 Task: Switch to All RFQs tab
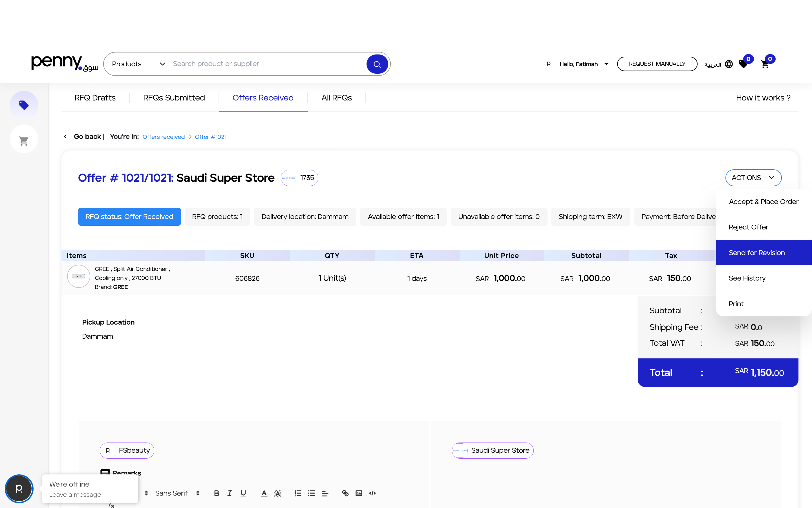[337, 98]
